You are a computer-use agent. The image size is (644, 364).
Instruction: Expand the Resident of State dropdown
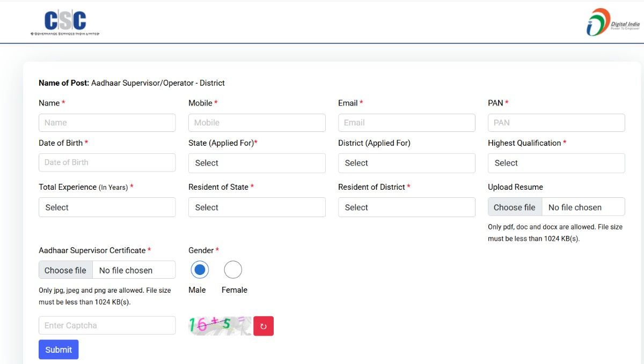257,207
